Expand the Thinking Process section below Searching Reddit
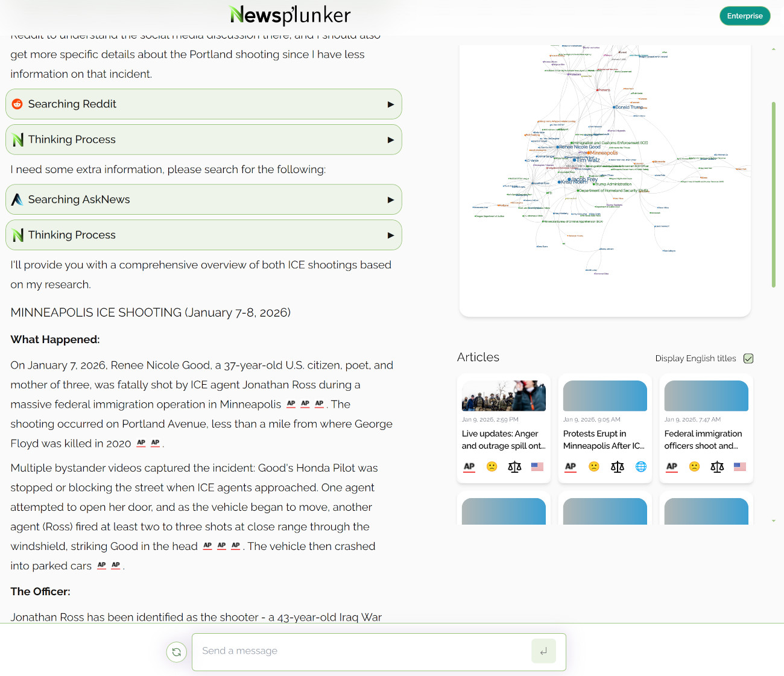This screenshot has height=676, width=784. [204, 140]
